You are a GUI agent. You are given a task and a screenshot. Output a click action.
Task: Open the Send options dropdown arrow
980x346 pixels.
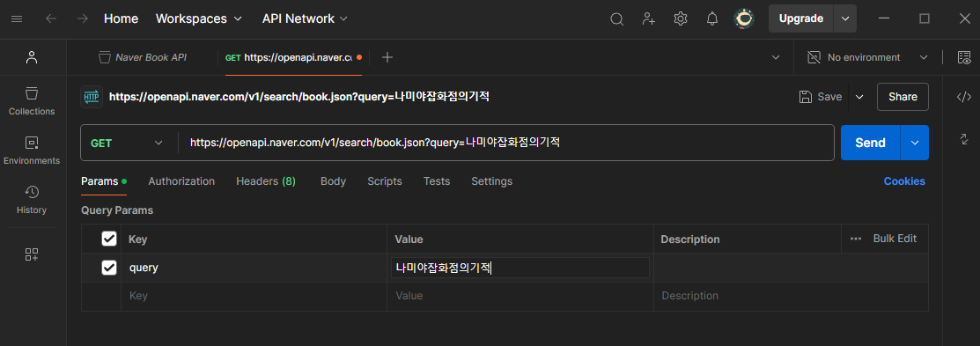(915, 143)
